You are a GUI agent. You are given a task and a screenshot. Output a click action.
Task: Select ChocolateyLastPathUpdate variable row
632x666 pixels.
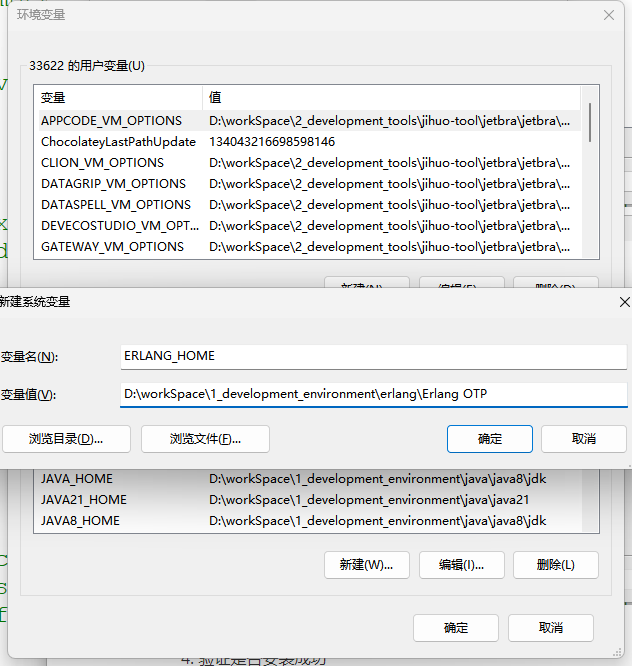coord(118,141)
